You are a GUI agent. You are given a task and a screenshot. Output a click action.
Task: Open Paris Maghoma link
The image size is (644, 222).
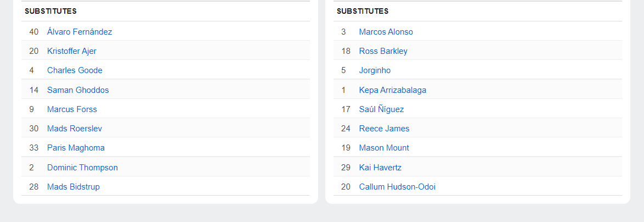click(76, 148)
